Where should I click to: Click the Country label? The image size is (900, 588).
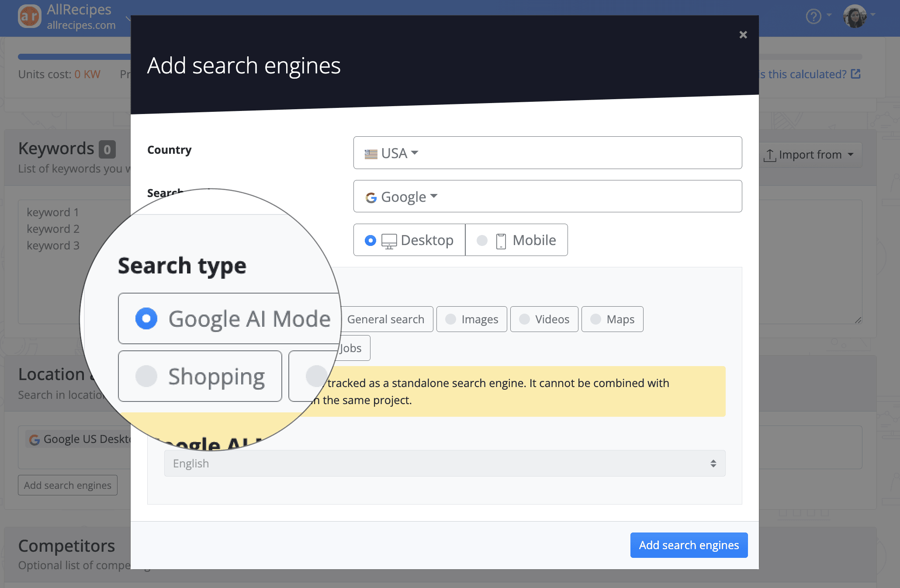169,150
